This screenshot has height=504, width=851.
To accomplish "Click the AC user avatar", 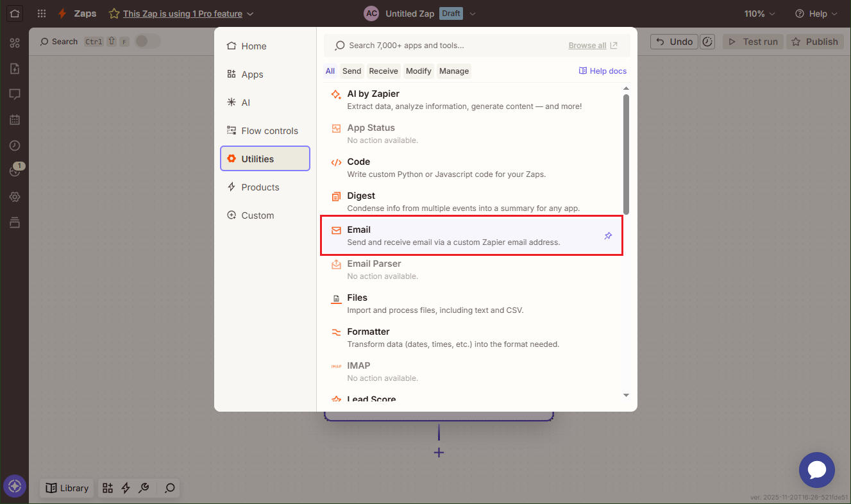I will pyautogui.click(x=371, y=13).
